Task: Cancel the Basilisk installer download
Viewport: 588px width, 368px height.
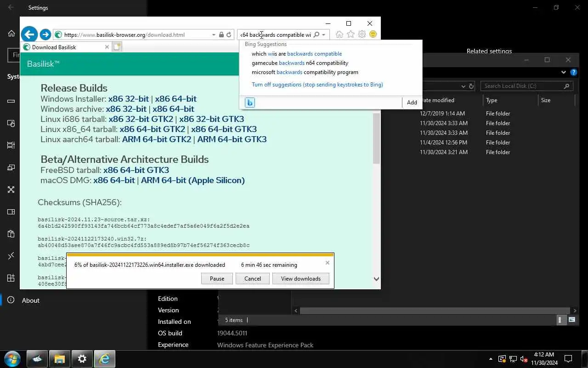Action: tap(253, 278)
